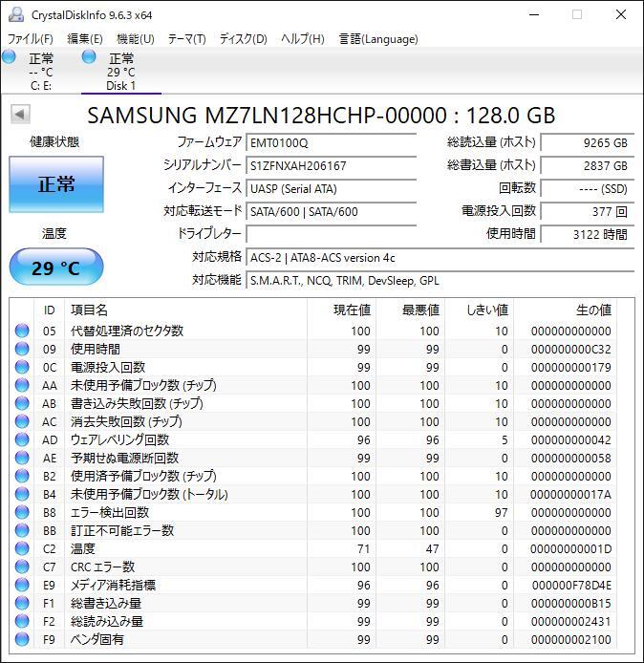Click status orb of attribute AD row
The width and height of the screenshot is (644, 663).
click(x=22, y=439)
